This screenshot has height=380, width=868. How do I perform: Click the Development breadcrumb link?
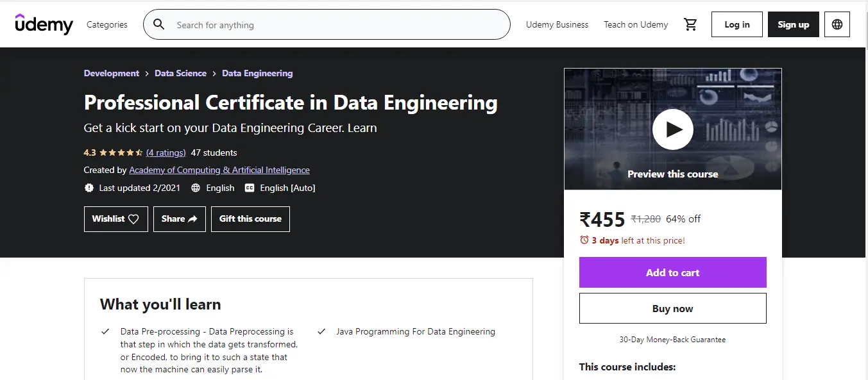pyautogui.click(x=111, y=73)
